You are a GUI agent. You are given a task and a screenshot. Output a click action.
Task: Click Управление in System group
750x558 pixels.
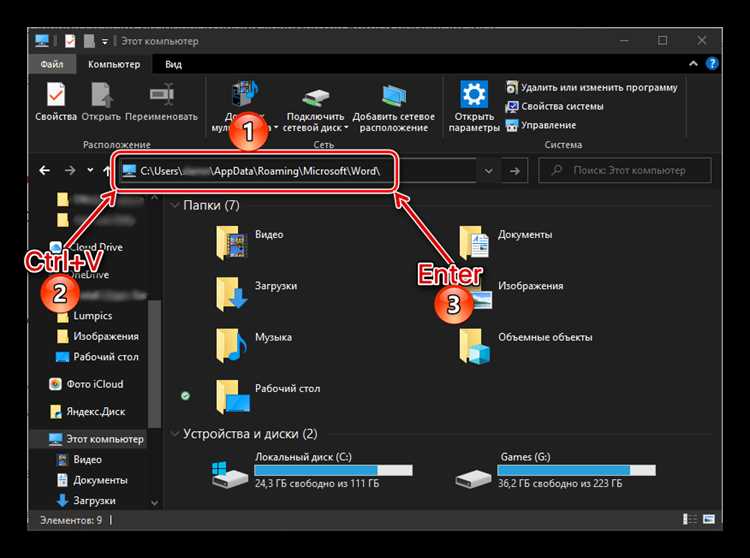[541, 125]
